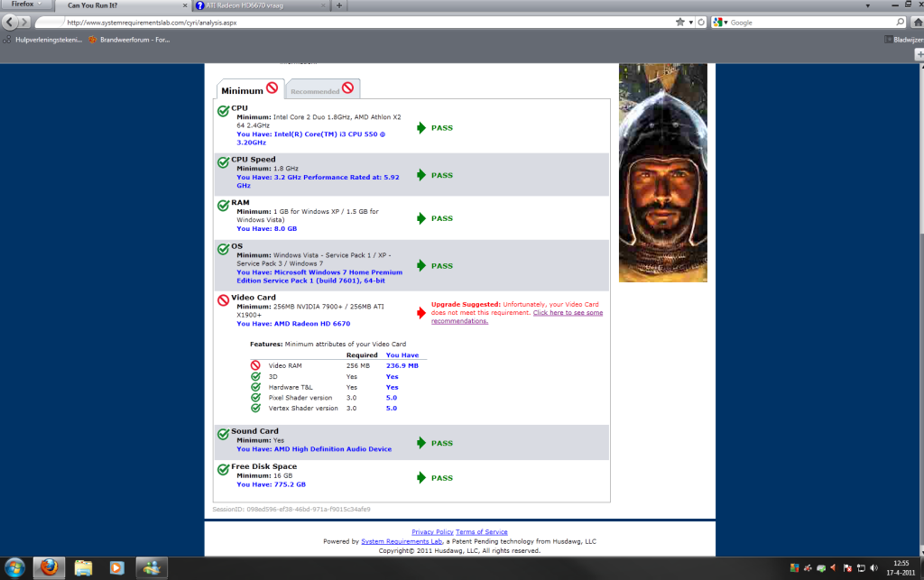Open the list-all-tabs dropdown arrow
This screenshot has width=924, height=580.
[x=867, y=6]
